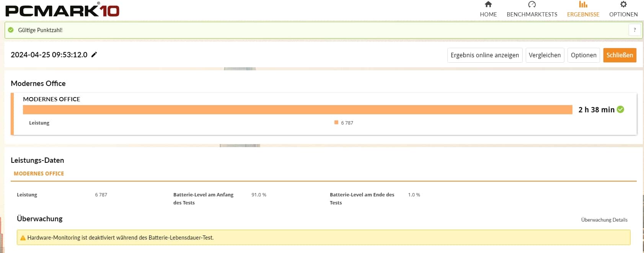Select MODERNES OFFICE tab under Leistungs-Daten
Screen dimensions: 644x253
[x=39, y=174]
